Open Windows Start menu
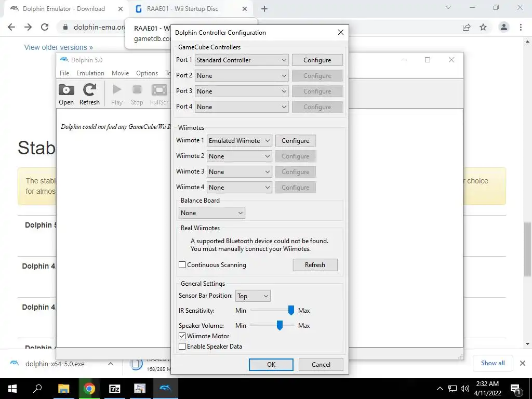Viewport: 532px width, 399px height. coord(12,389)
